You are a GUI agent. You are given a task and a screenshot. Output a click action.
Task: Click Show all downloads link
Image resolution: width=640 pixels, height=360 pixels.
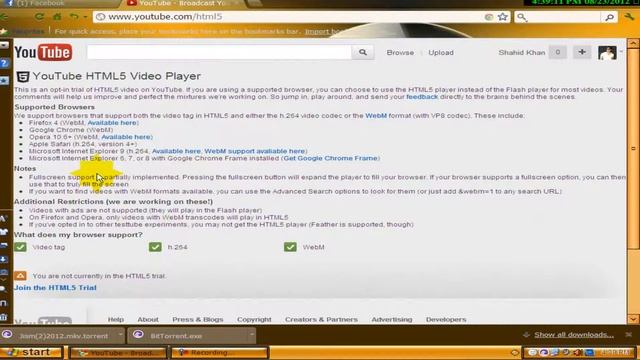tap(574, 335)
